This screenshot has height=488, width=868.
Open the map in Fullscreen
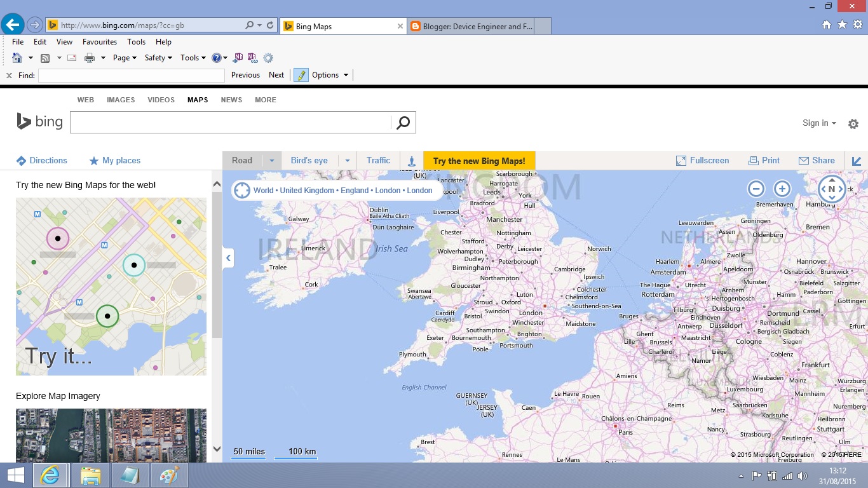pyautogui.click(x=702, y=161)
